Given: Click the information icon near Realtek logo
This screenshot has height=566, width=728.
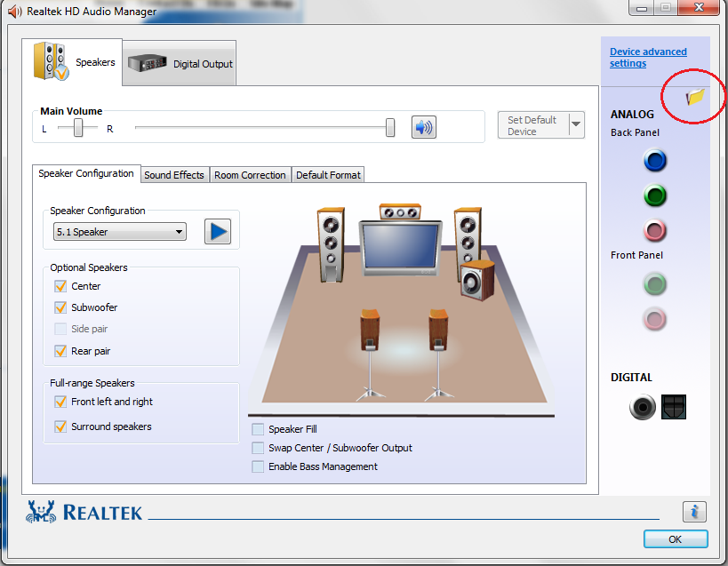Looking at the screenshot, I should (694, 512).
